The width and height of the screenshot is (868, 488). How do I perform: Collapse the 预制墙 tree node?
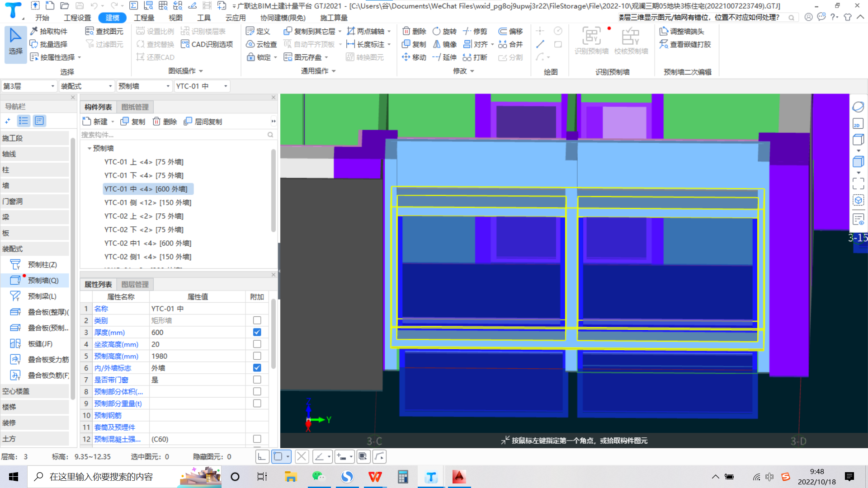point(89,149)
